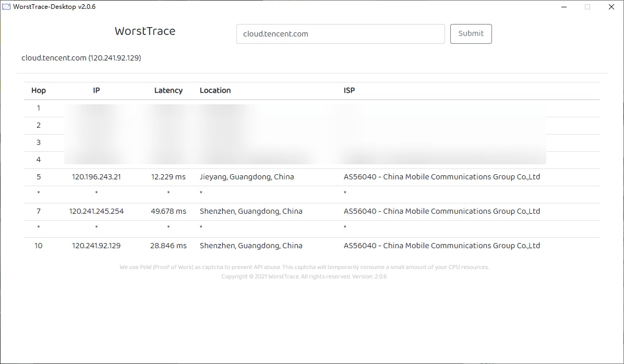
Task: Click hop number 2 cell
Action: (39, 125)
